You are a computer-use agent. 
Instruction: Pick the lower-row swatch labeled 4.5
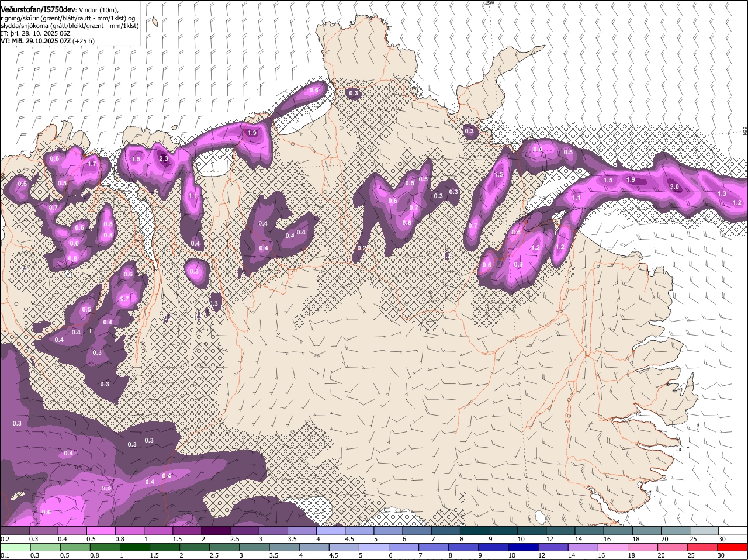[345, 547]
